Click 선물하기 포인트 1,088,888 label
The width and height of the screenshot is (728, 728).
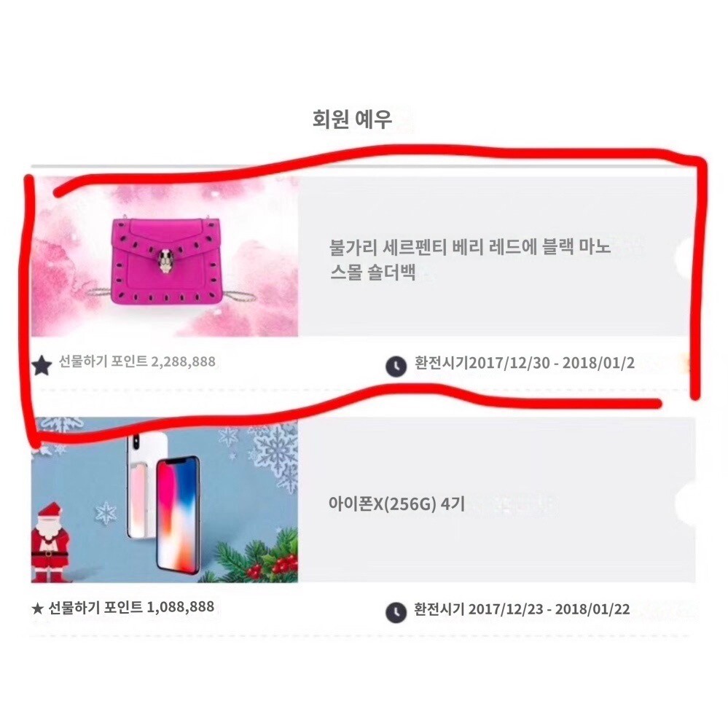131,607
